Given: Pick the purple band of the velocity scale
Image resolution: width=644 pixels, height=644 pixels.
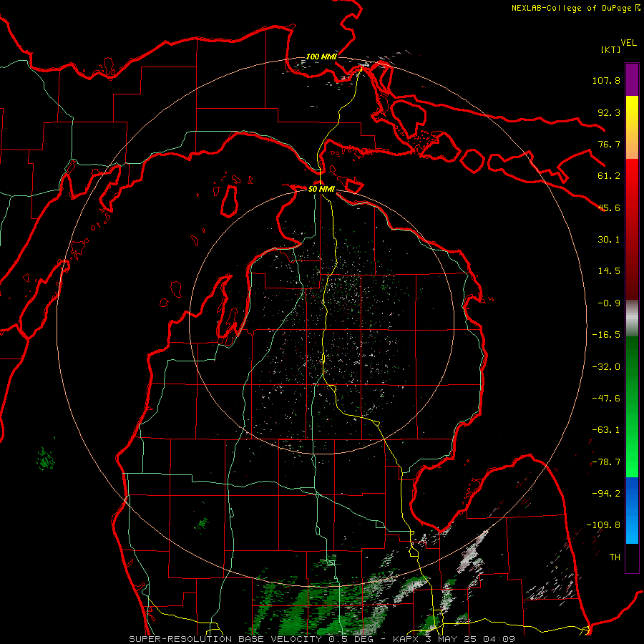Looking at the screenshot, I should pos(632,80).
